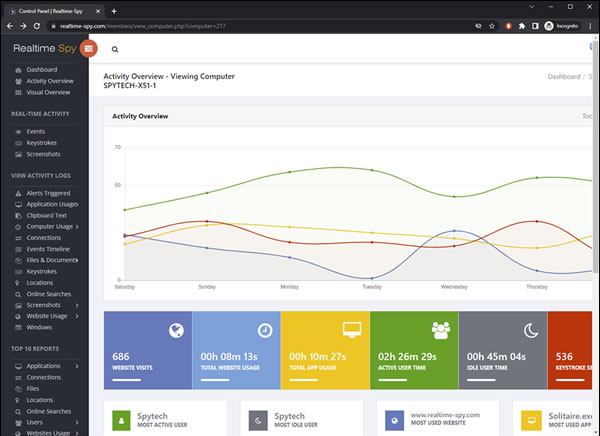
Task: Open Dashboard from the sidebar
Action: [41, 69]
